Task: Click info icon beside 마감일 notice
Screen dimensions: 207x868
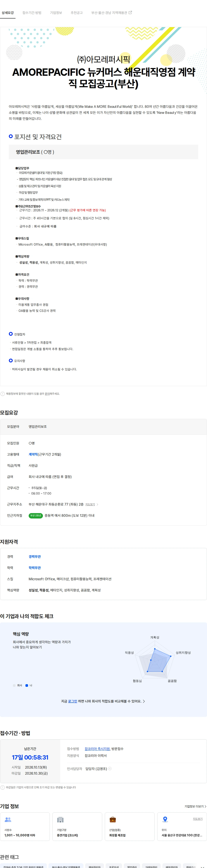Action: point(3,788)
